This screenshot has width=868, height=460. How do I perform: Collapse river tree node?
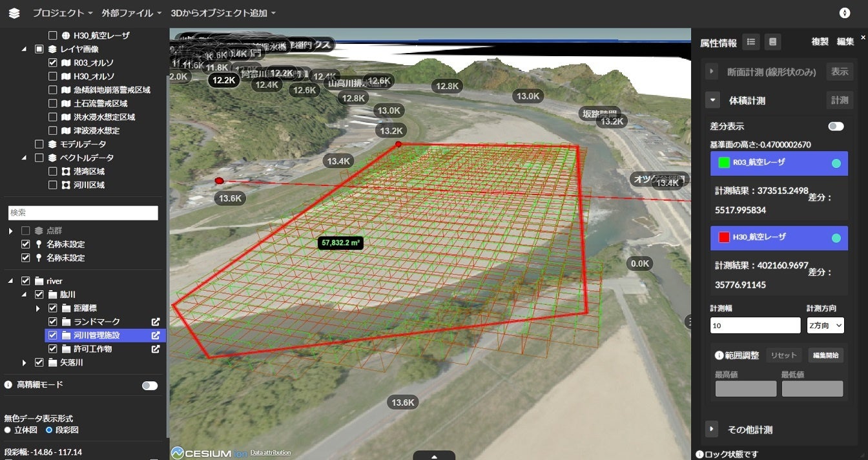10,281
